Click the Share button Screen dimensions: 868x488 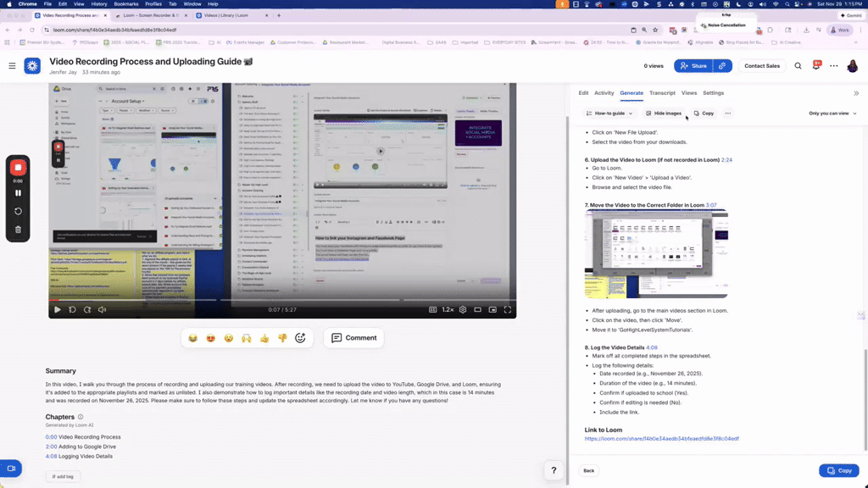[693, 66]
